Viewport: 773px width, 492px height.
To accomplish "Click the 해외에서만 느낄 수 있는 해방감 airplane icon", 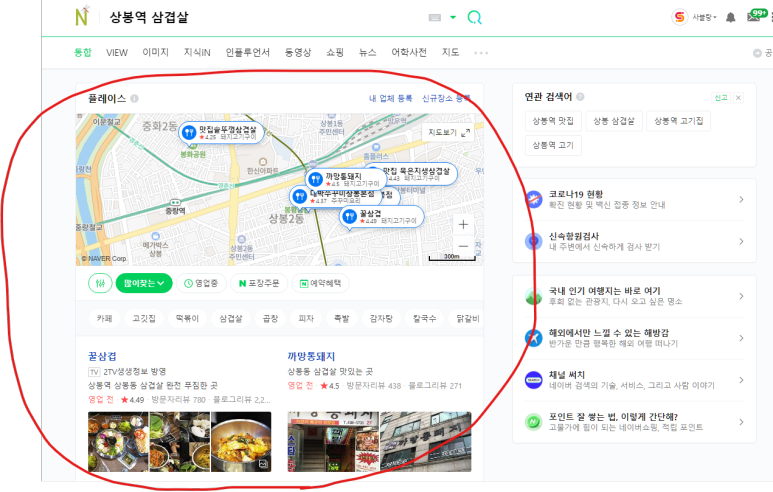I will tap(533, 338).
